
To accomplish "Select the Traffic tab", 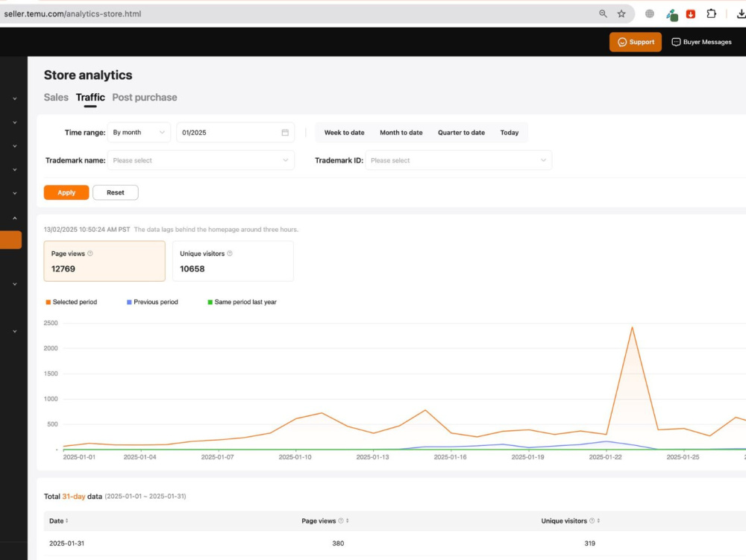I will tap(90, 98).
